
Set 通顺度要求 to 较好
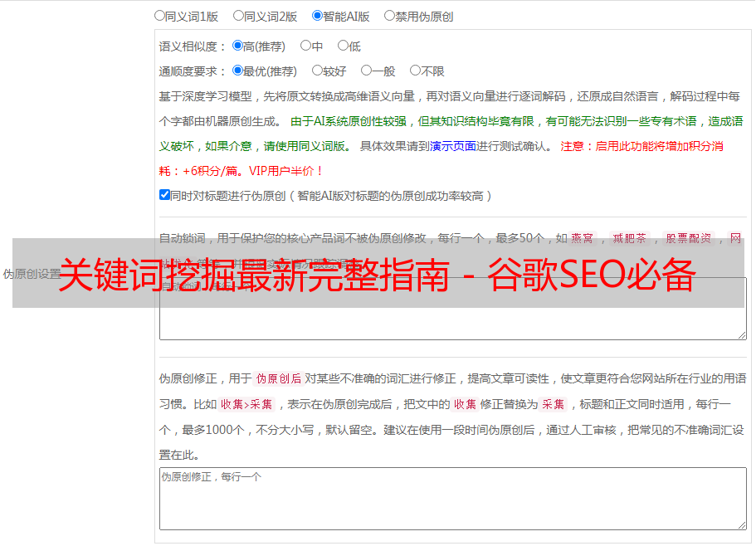tap(317, 71)
